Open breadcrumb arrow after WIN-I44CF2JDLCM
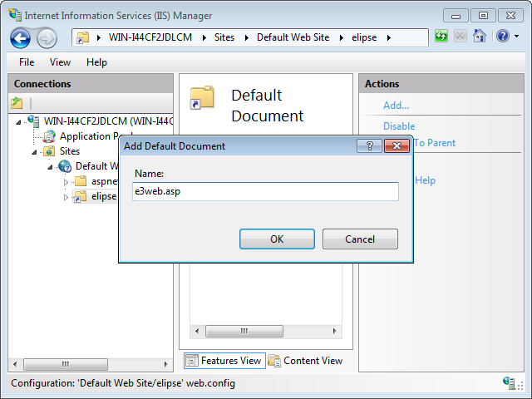This screenshot has height=399, width=532. [x=204, y=37]
